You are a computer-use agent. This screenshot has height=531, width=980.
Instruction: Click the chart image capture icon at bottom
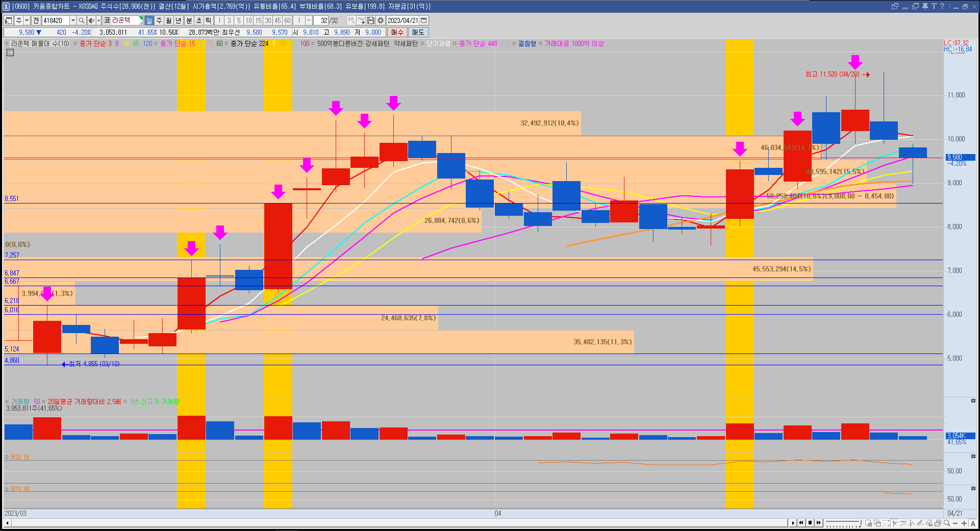937,523
